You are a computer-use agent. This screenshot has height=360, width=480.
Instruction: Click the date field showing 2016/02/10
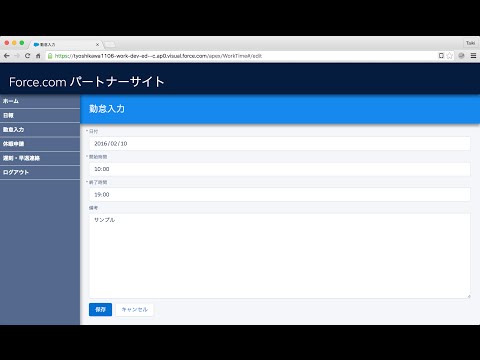click(x=279, y=144)
